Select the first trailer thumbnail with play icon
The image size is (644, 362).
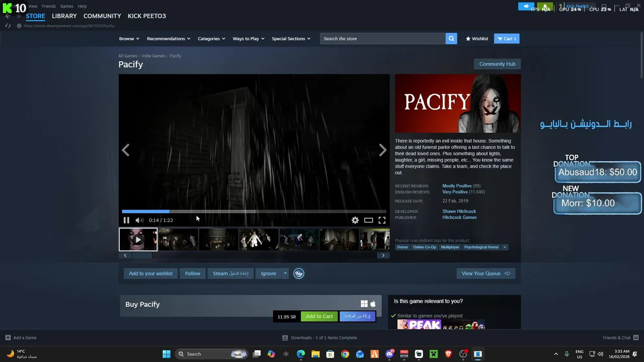[138, 239]
